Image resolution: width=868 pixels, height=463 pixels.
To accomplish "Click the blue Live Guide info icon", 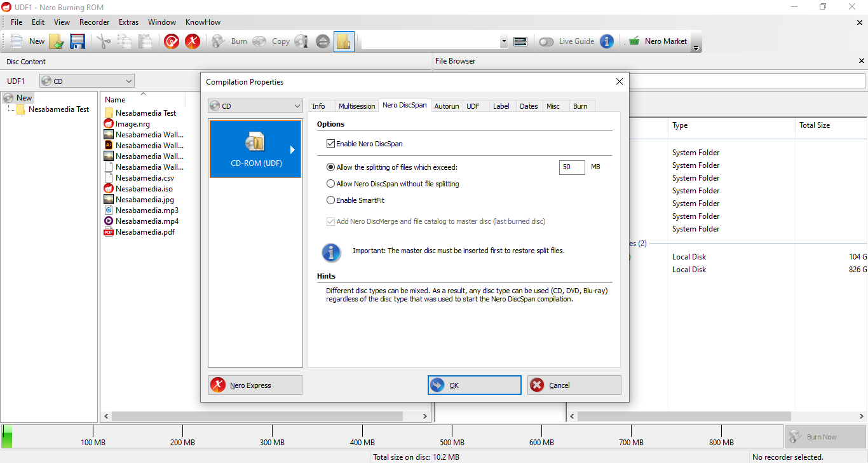I will [607, 41].
